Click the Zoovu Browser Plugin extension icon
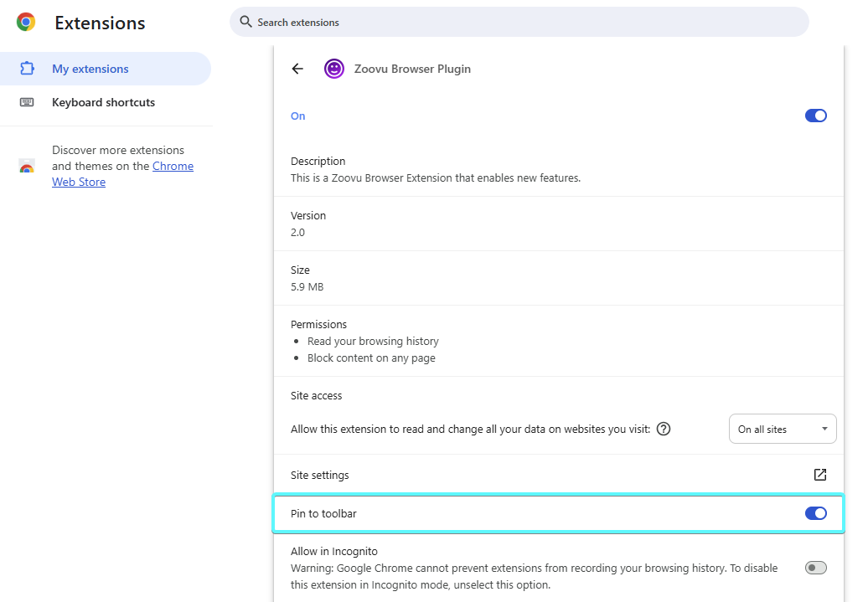 pyautogui.click(x=334, y=69)
